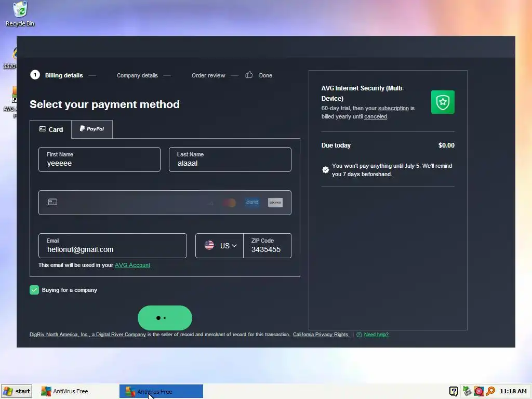Click the magnifier tray icon
Viewport: 532px width, 399px height.
click(490, 391)
